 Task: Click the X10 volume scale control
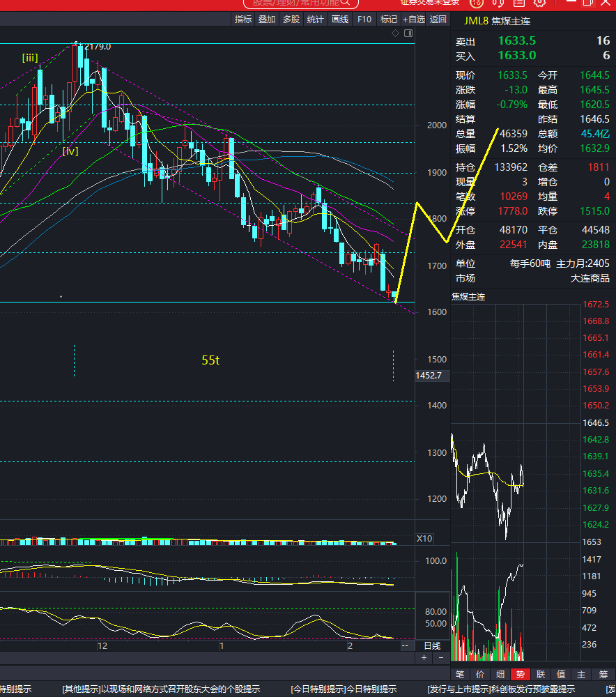coord(424,538)
